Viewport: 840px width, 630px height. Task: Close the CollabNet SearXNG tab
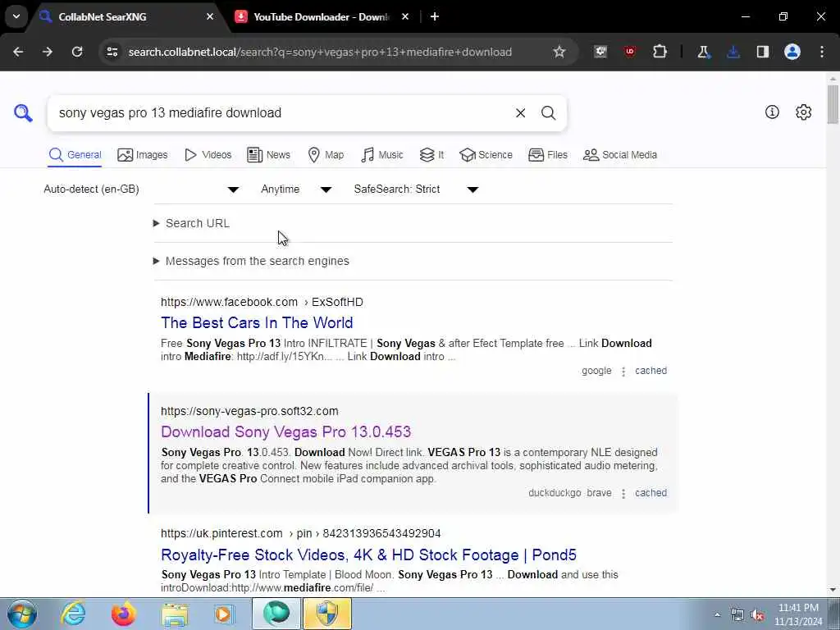tap(210, 16)
